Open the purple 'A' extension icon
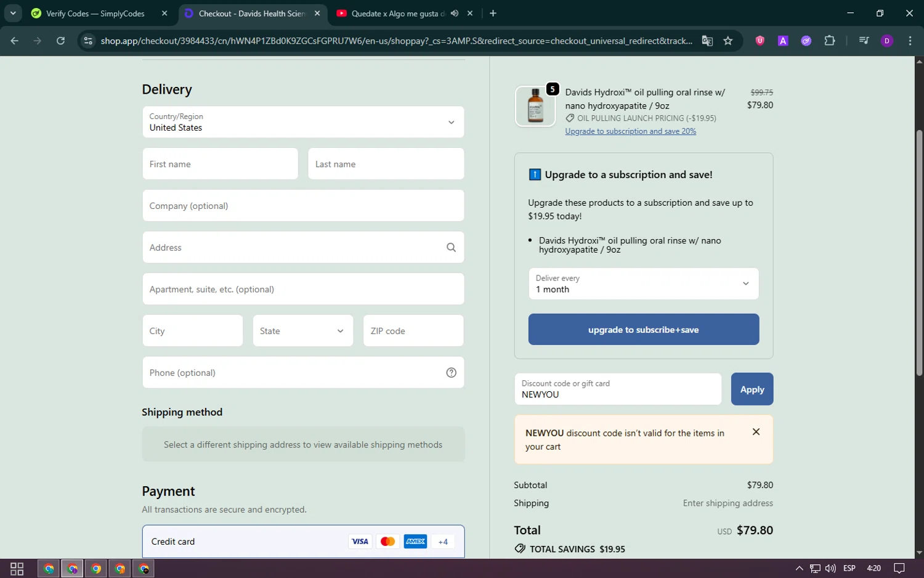The width and height of the screenshot is (924, 578). pos(783,41)
